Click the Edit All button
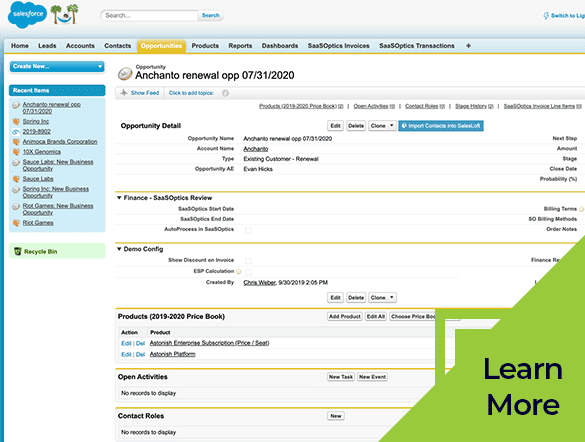The height and width of the screenshot is (442, 585). pos(376,316)
